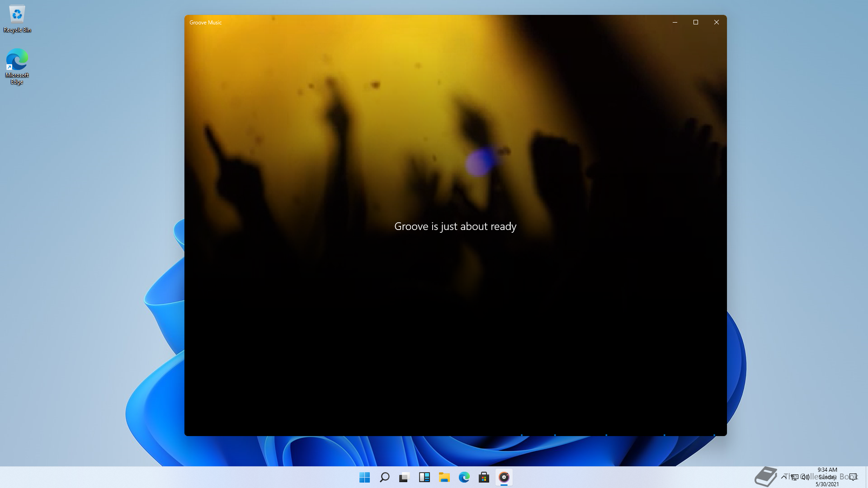The image size is (868, 488).
Task: Open the clock showing 9:34 AM
Action: point(827,477)
